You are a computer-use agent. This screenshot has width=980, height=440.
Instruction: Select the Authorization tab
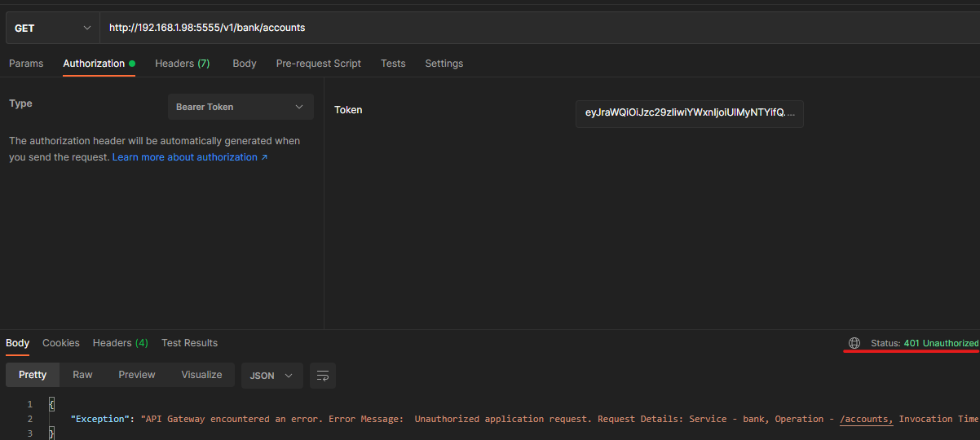(x=94, y=64)
